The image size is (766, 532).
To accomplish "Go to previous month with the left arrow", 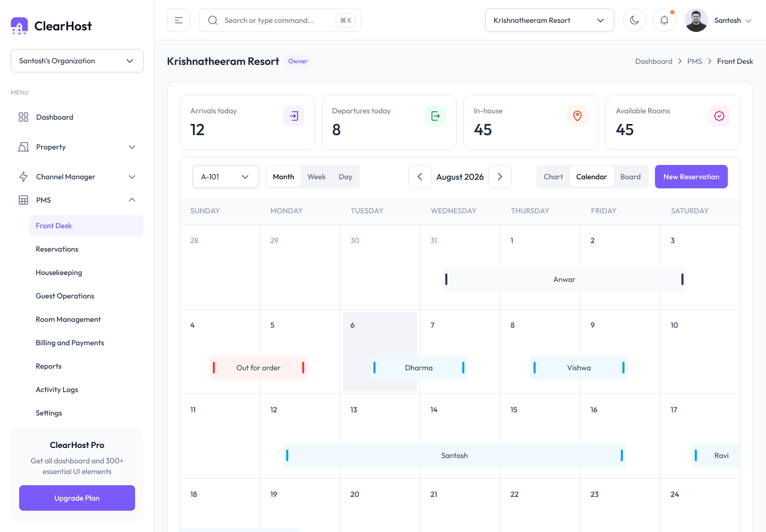I will [x=420, y=177].
